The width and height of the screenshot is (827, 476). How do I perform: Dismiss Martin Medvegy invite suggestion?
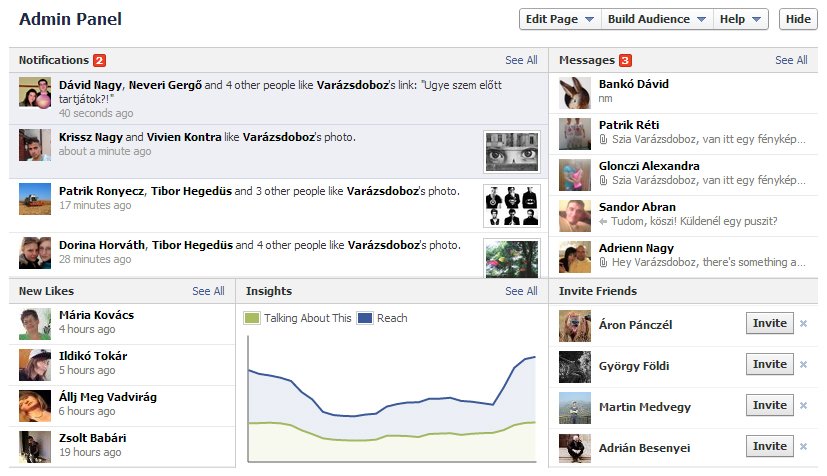pyautogui.click(x=803, y=406)
